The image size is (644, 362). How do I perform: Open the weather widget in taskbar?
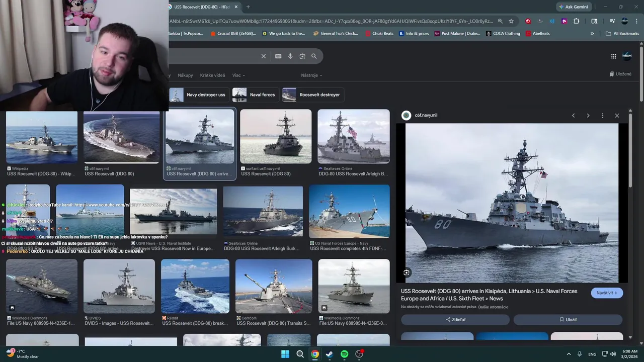coord(22,354)
